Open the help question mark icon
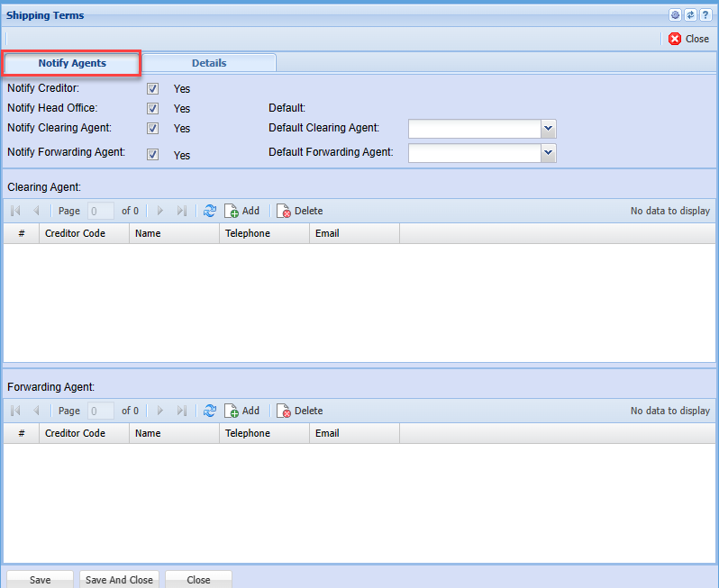This screenshot has height=588, width=719. [x=705, y=15]
